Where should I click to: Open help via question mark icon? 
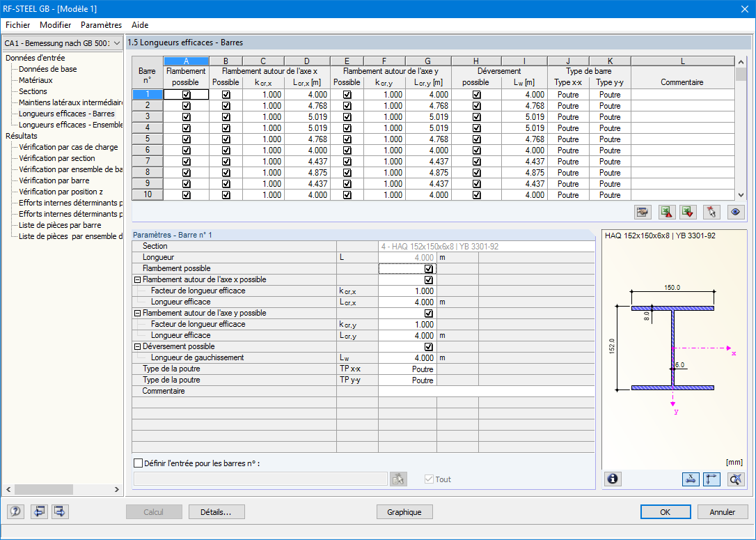15,511
